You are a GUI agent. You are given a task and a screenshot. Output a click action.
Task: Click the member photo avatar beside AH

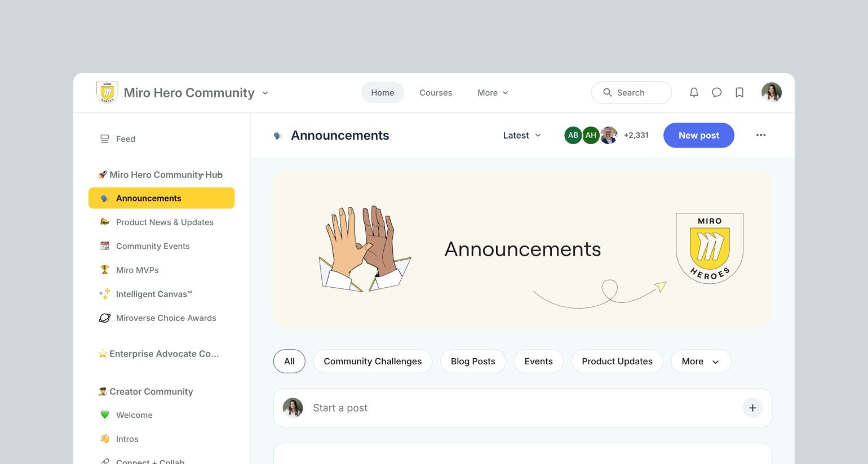point(609,135)
